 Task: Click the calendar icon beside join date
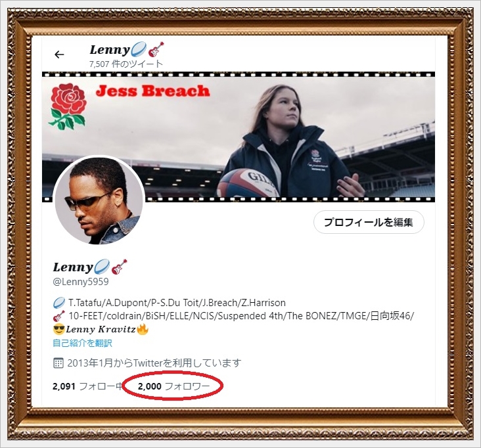[58, 363]
